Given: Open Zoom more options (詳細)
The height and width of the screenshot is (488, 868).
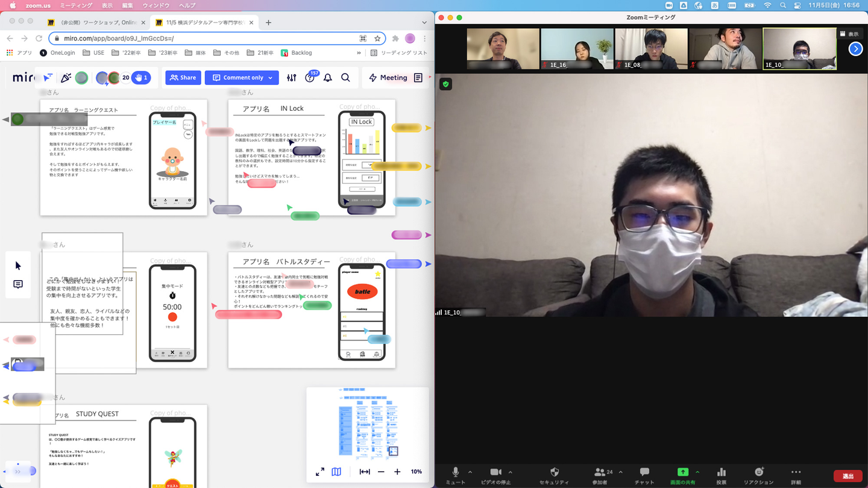Looking at the screenshot, I should (x=796, y=475).
